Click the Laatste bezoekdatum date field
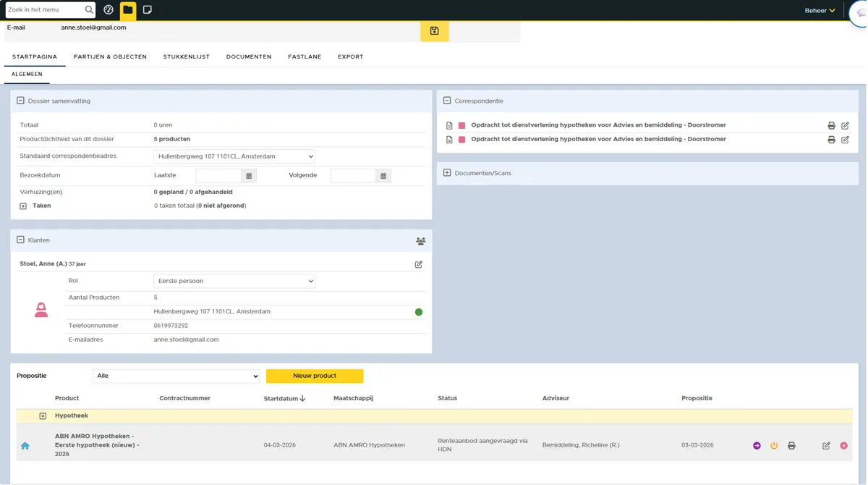Viewport: 868px width, 485px height. click(218, 176)
